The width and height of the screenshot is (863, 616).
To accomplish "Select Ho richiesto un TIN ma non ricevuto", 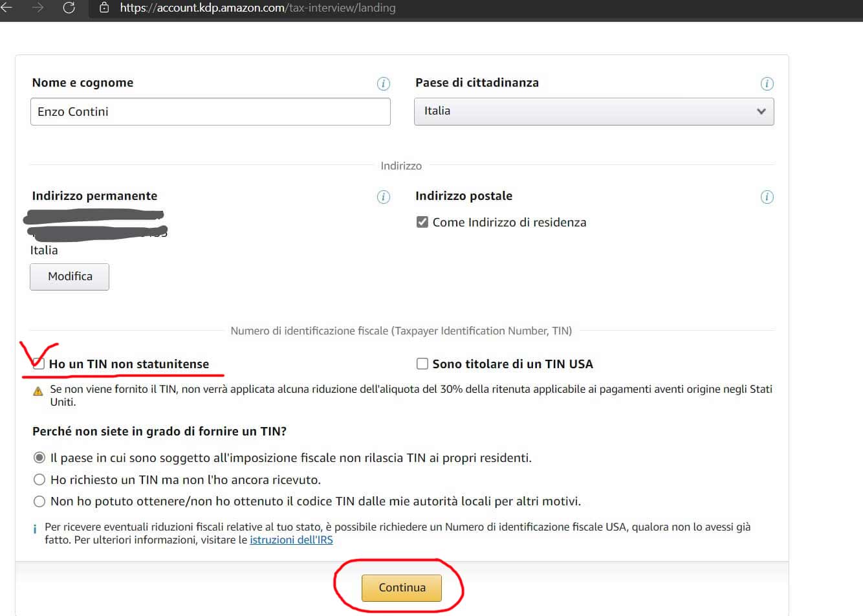I will [39, 479].
